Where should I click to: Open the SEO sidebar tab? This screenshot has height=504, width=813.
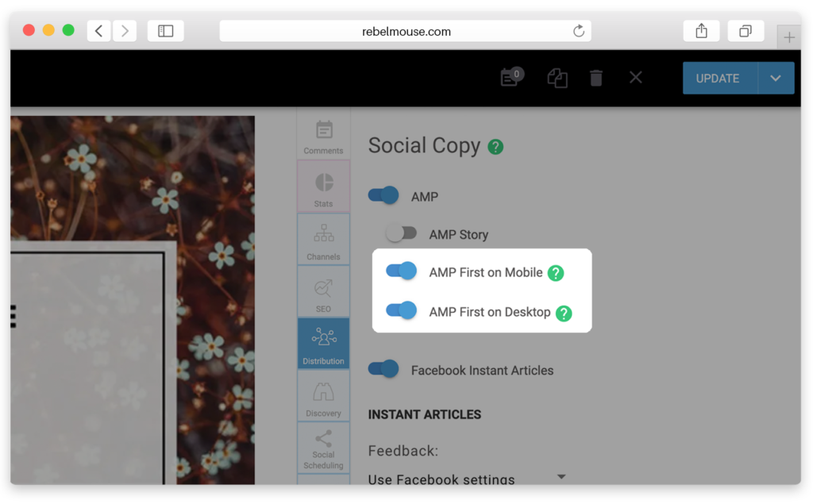click(x=324, y=292)
